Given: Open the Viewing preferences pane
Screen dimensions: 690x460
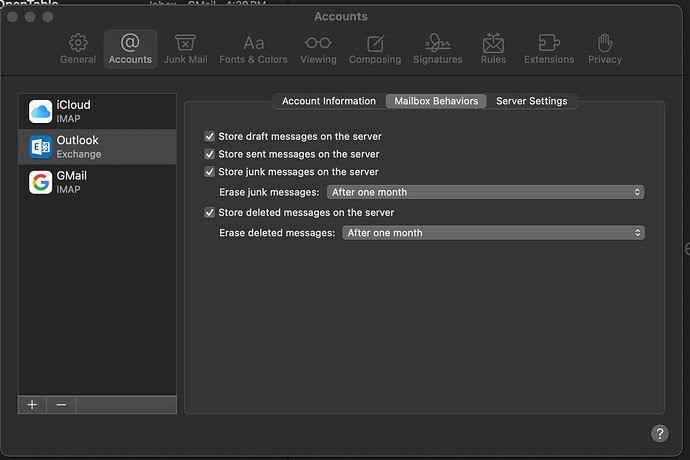Looking at the screenshot, I should tap(318, 49).
